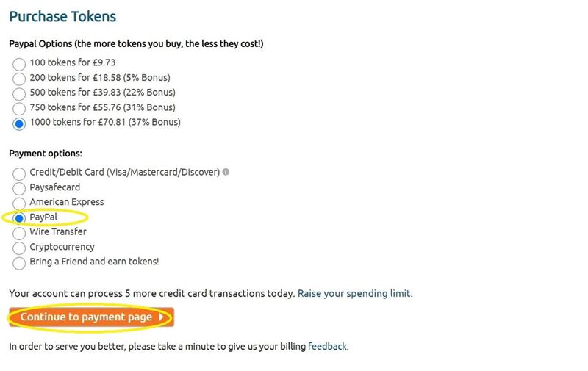
Task: Open the billing feedback link
Action: click(x=328, y=346)
